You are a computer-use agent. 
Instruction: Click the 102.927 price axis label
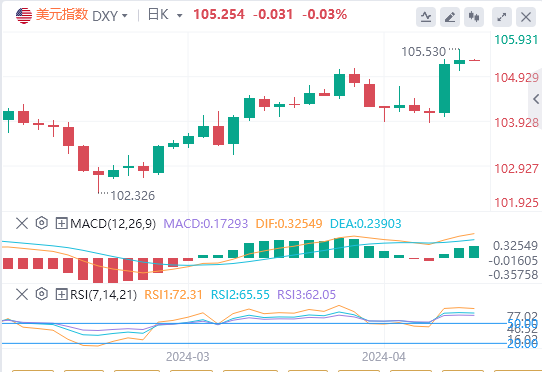(x=516, y=168)
